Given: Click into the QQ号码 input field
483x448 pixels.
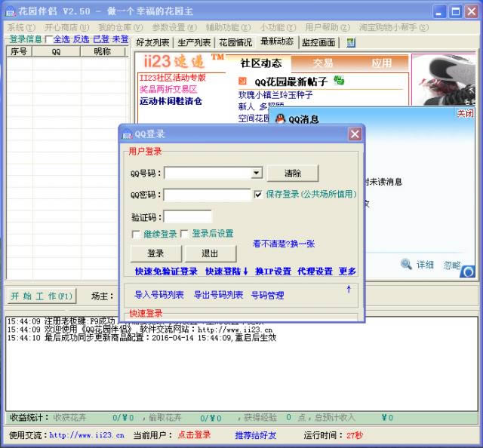Looking at the screenshot, I should click(208, 173).
